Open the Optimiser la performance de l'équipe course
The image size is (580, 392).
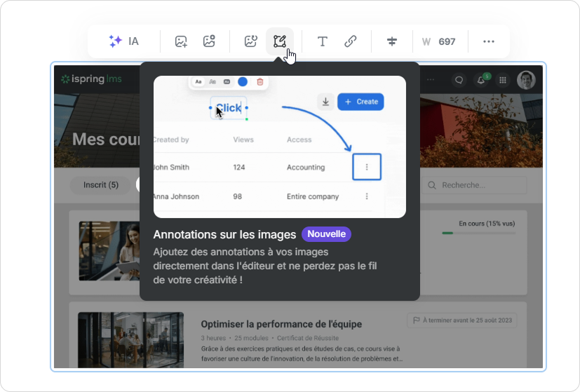281,323
